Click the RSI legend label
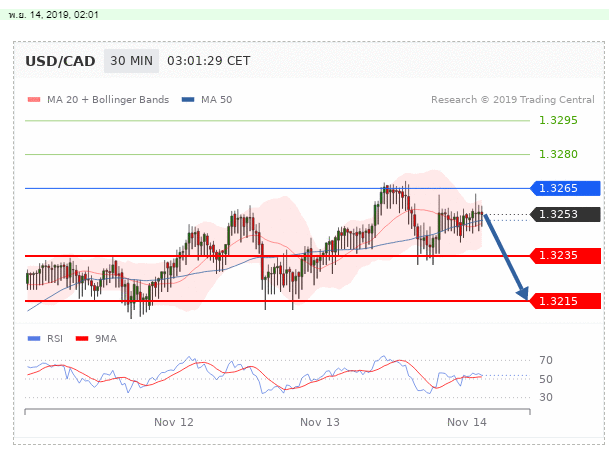 [x=55, y=339]
